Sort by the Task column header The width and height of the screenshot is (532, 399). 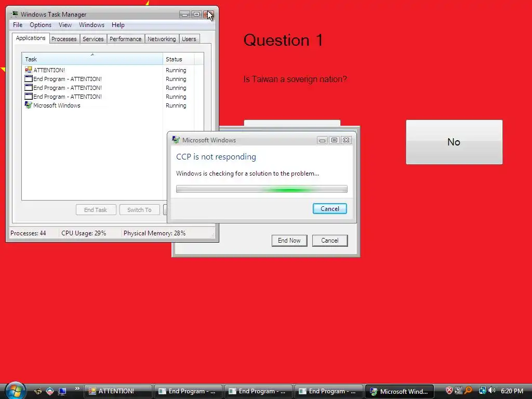pyautogui.click(x=92, y=59)
